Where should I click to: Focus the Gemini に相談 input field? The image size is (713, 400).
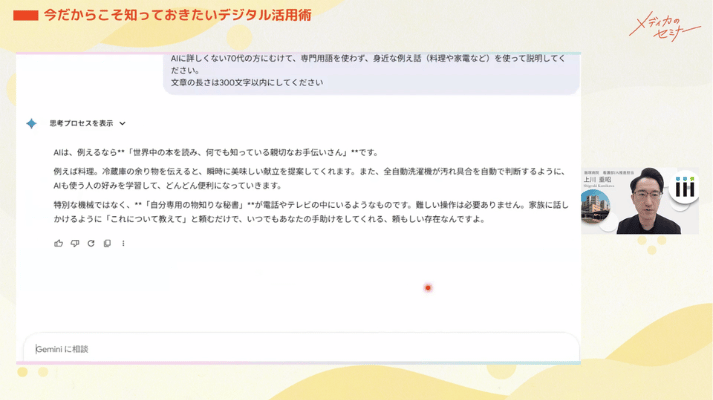point(301,349)
